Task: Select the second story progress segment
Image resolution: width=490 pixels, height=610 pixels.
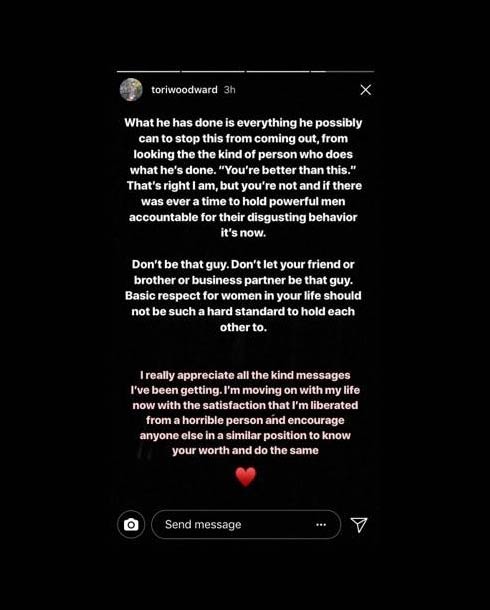Action: pos(213,72)
